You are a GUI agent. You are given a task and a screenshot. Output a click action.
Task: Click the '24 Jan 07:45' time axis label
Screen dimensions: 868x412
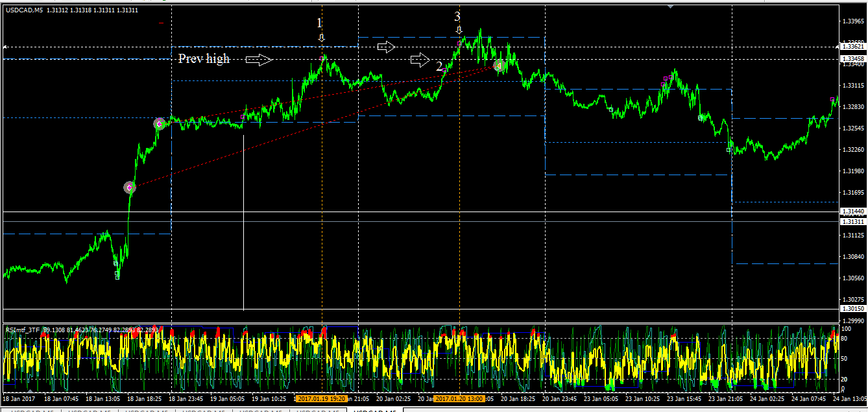point(810,398)
